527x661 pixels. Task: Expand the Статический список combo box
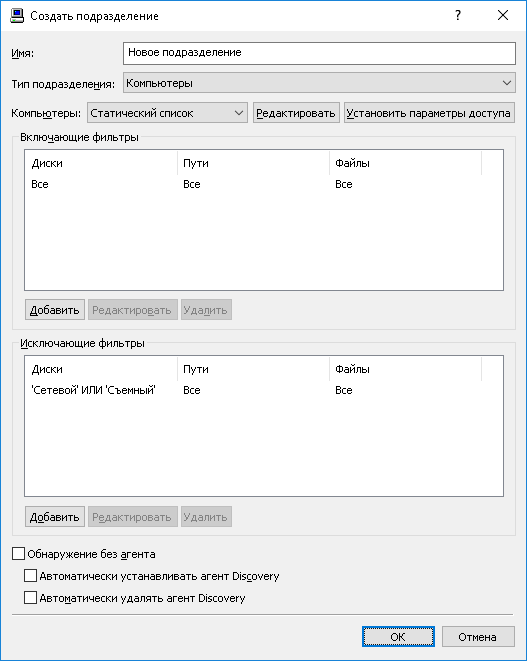[x=167, y=113]
